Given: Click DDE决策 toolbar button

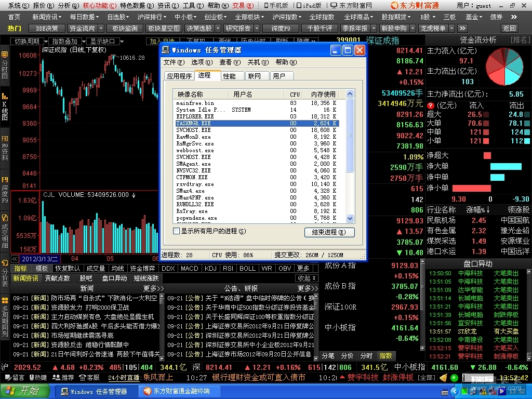Looking at the screenshot, I should pos(47,29).
